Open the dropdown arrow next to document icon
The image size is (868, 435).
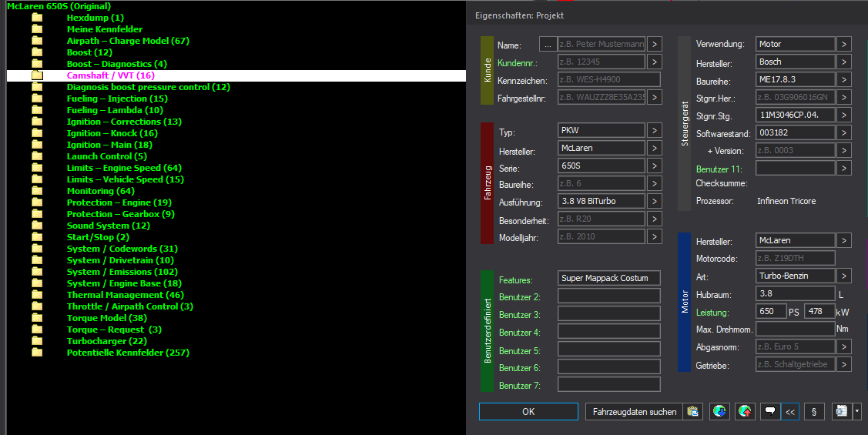857,411
